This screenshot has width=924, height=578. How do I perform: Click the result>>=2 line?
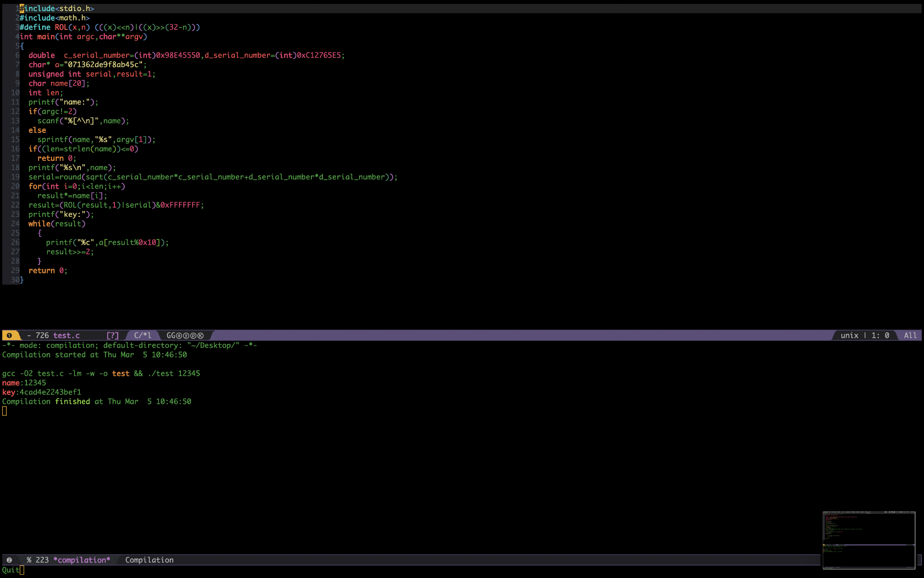tap(70, 252)
